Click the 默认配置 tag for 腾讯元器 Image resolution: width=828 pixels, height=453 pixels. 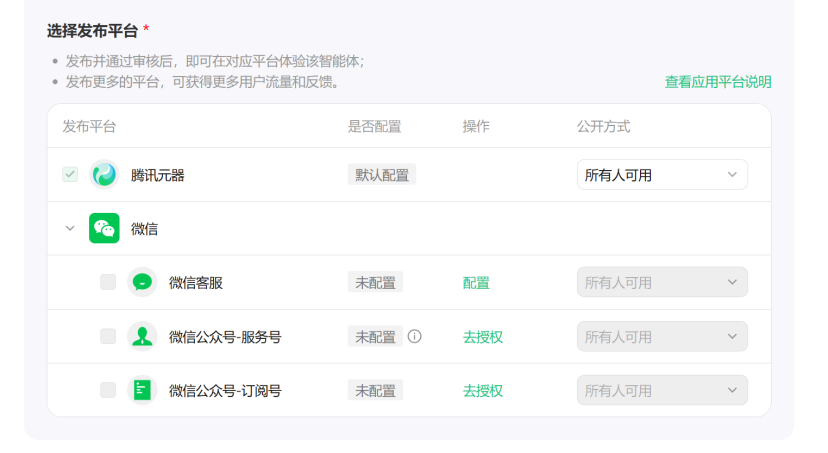point(381,175)
